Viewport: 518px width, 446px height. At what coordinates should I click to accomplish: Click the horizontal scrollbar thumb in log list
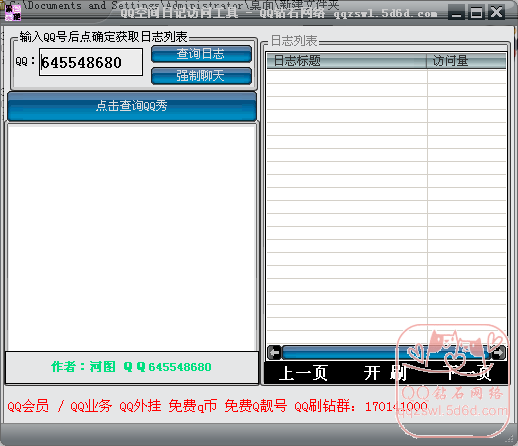pyautogui.click(x=387, y=352)
